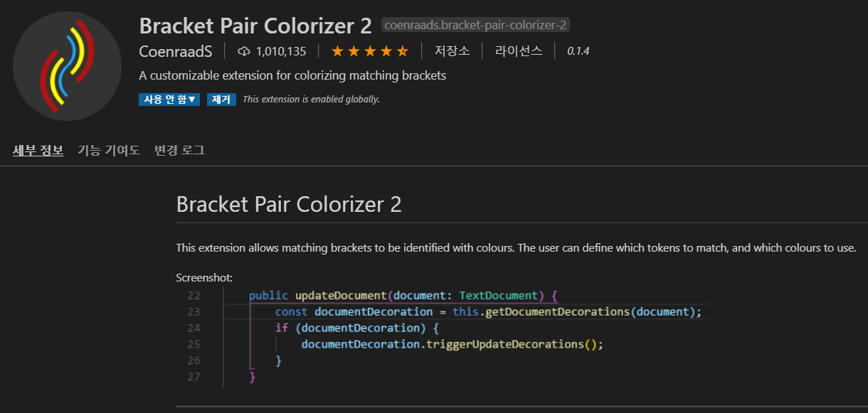Click the CoenraadS publisher name
This screenshot has width=868, height=413.
[x=176, y=51]
